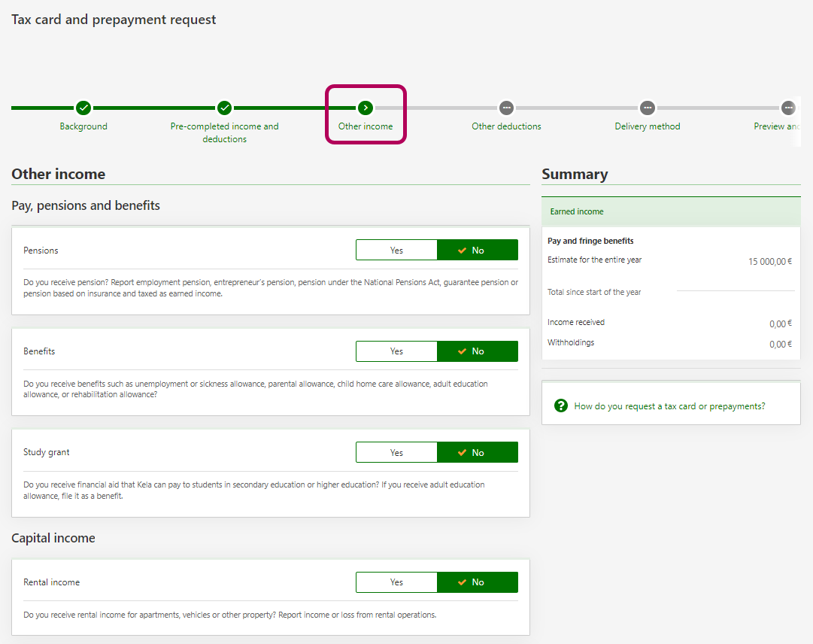
Task: Open 'How do you request a tax card' link
Action: click(669, 406)
